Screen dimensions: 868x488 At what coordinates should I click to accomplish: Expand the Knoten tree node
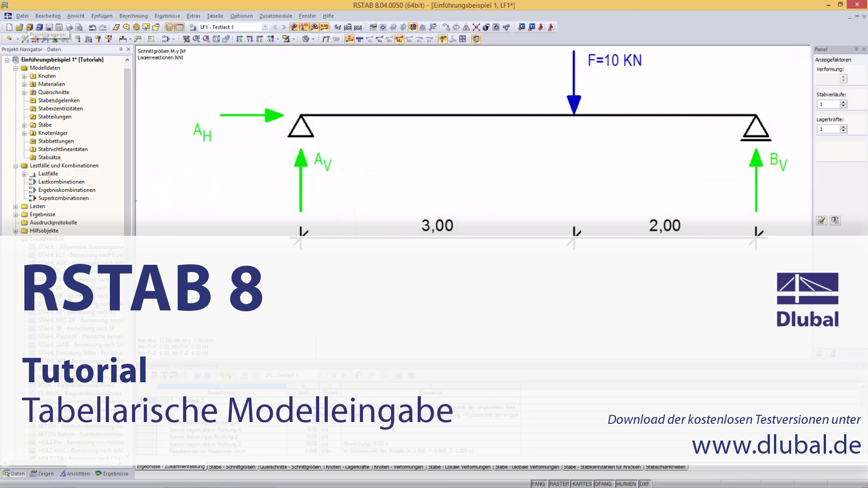click(24, 76)
